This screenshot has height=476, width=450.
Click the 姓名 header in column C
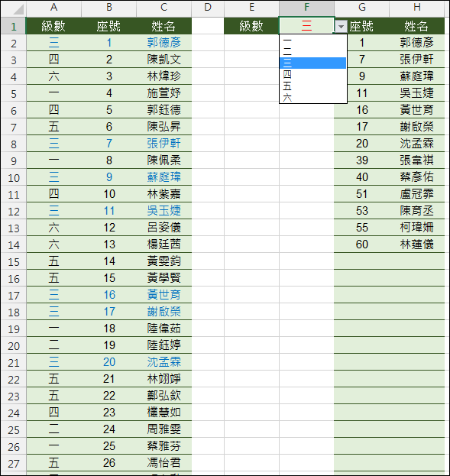[164, 26]
